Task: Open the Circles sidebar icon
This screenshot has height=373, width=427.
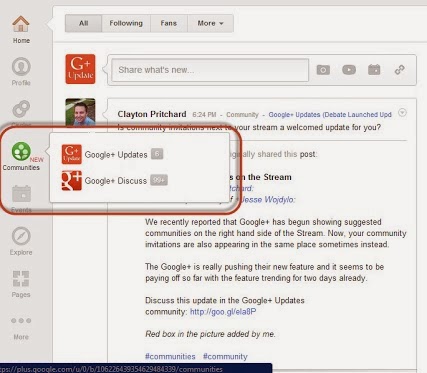Action: point(21,109)
